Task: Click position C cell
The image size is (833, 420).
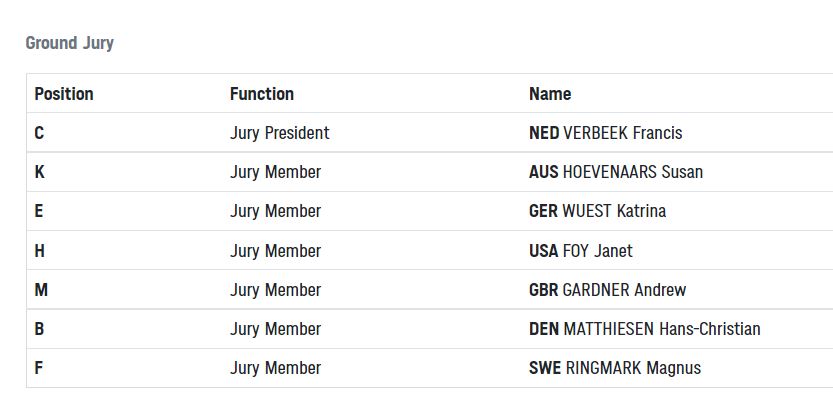Action: coord(39,133)
